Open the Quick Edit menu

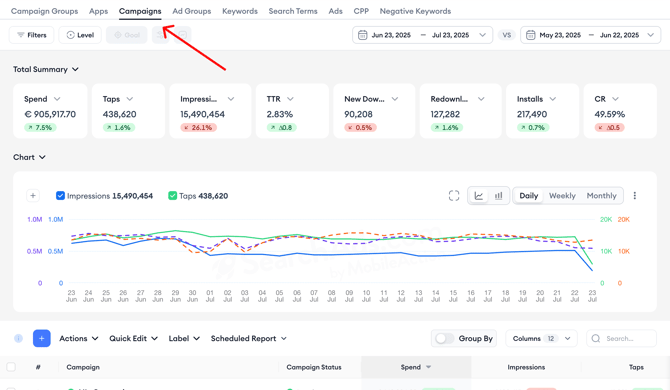point(133,338)
